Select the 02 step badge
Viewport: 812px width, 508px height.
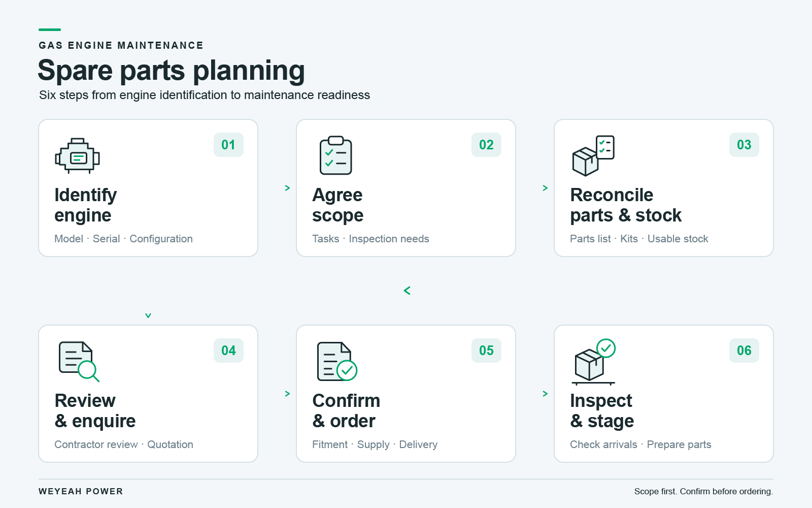click(486, 145)
